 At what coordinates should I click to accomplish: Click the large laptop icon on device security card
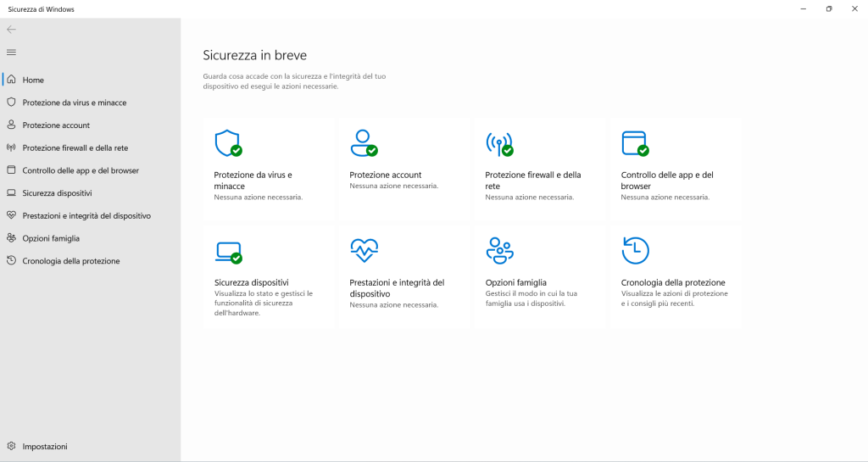(x=229, y=253)
